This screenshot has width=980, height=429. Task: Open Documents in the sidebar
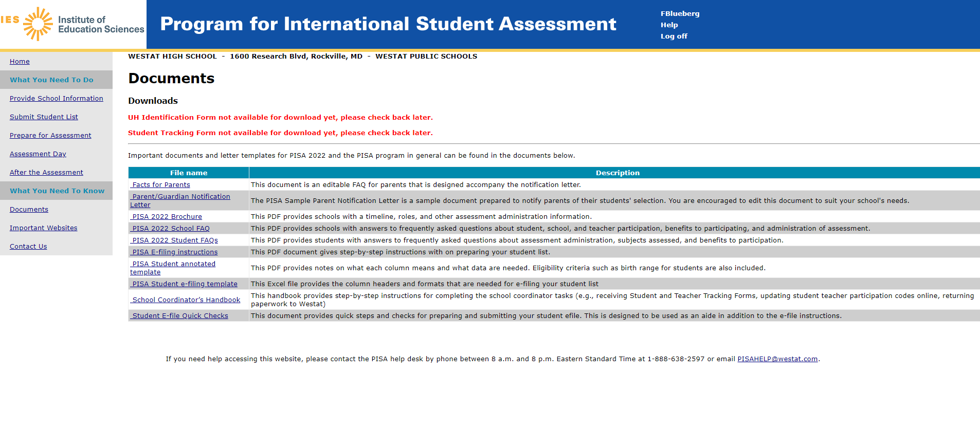[x=29, y=209]
